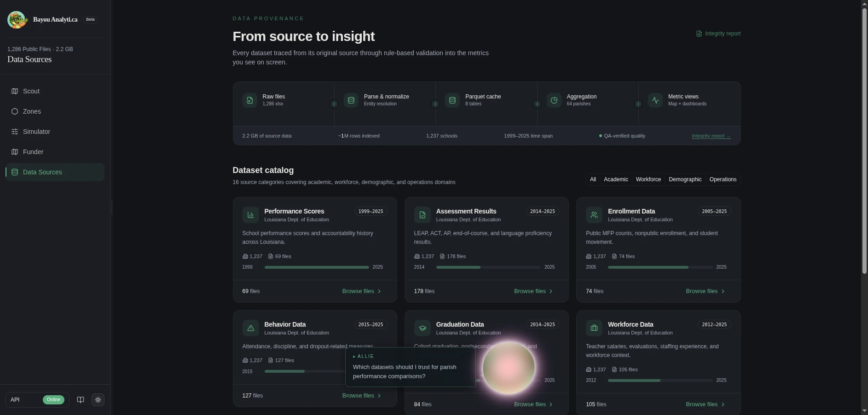
Task: Select the All filter tab
Action: pos(593,179)
